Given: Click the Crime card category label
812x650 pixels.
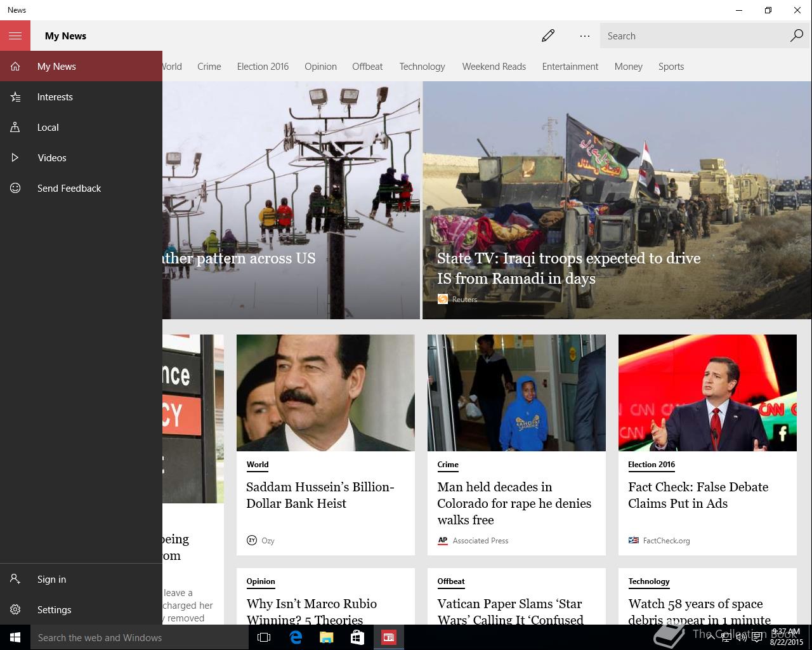Looking at the screenshot, I should click(448, 465).
